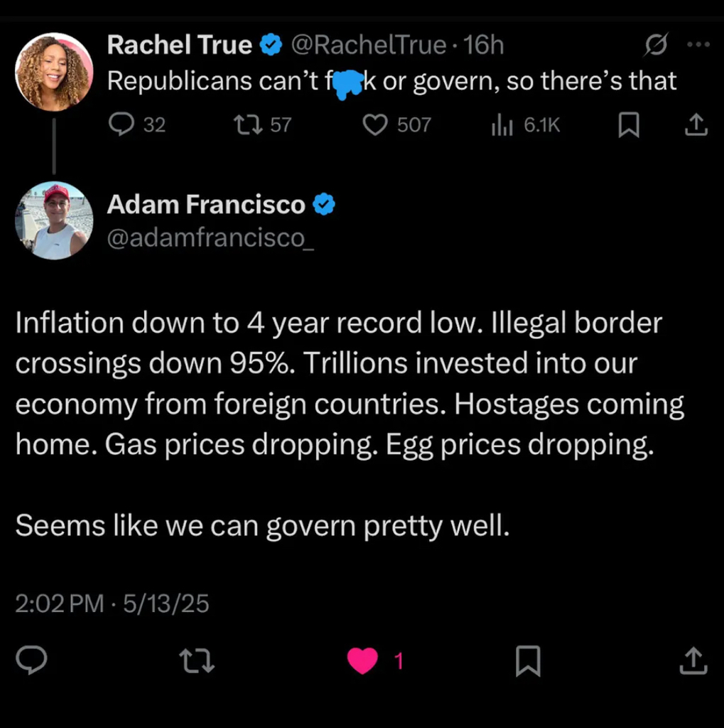Open more options menu on Rachel's tweet
Image resolution: width=724 pixels, height=728 pixels.
(x=698, y=45)
